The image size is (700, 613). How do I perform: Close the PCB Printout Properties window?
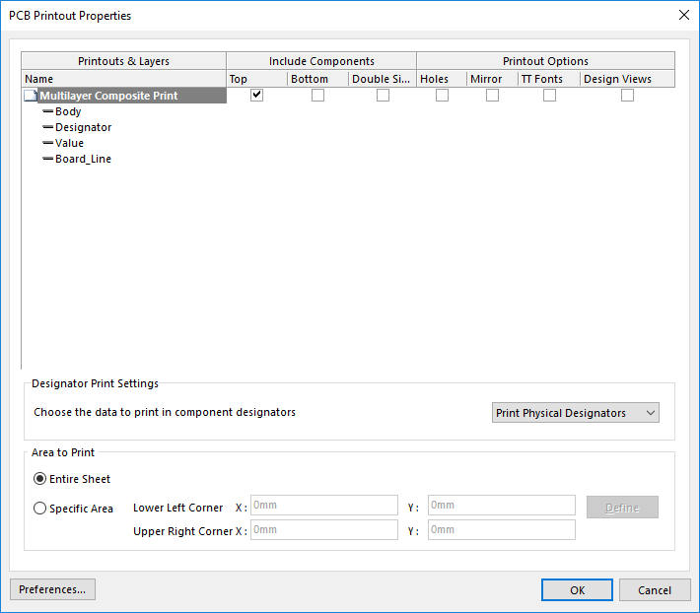[x=683, y=15]
